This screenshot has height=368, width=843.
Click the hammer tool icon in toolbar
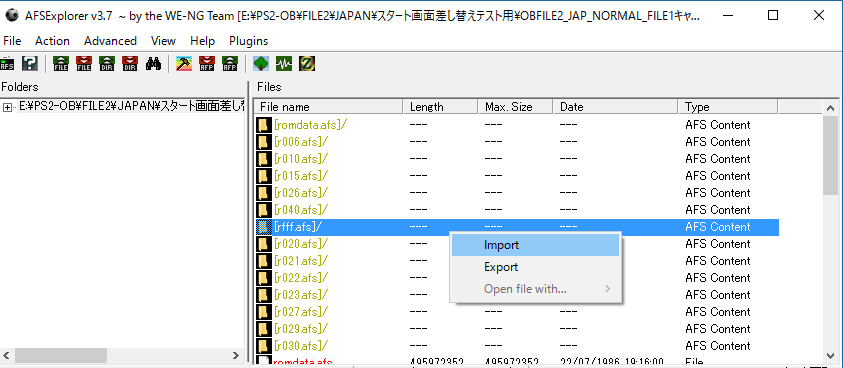pyautogui.click(x=184, y=64)
